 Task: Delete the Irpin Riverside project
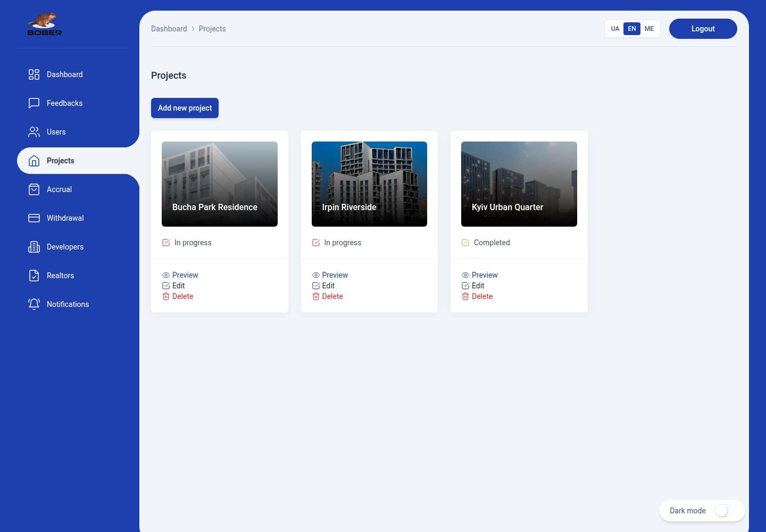(x=328, y=296)
